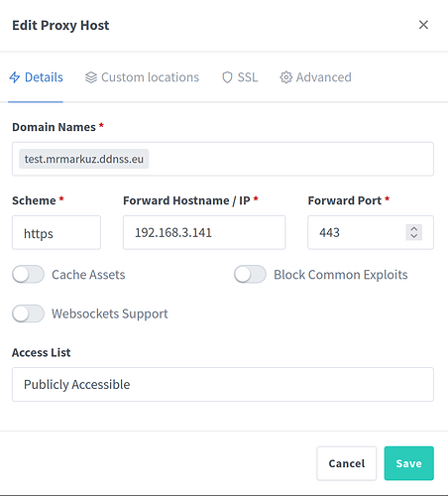Click the lightning bolt Details icon
Screen dimensions: 448x496
click(x=15, y=77)
